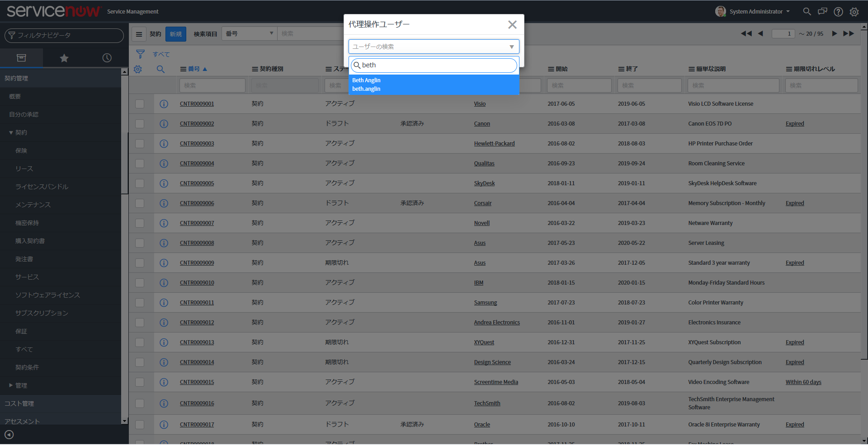
Task: Preview info icon for CNTR0009010
Action: (x=164, y=283)
